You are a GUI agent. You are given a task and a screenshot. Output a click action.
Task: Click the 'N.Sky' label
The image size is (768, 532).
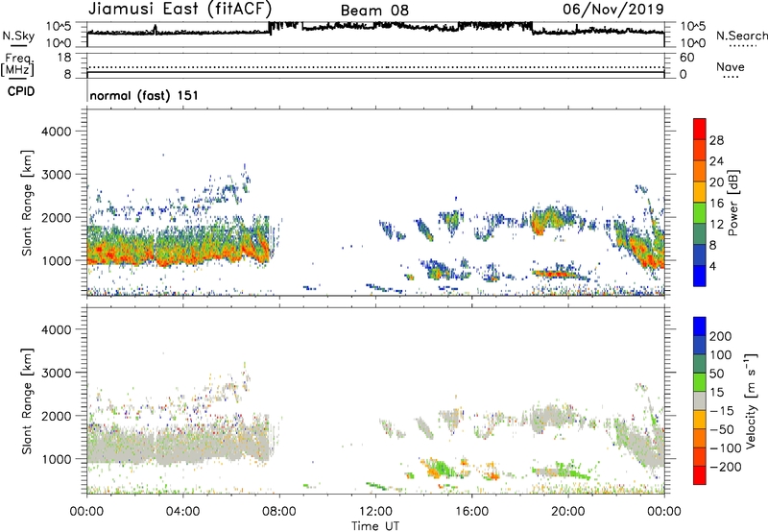18,36
